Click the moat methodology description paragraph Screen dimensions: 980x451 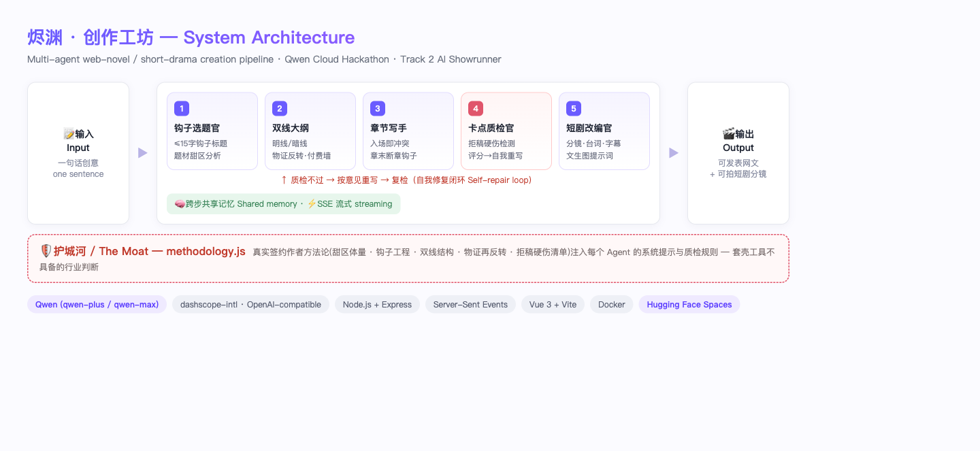[x=407, y=259]
